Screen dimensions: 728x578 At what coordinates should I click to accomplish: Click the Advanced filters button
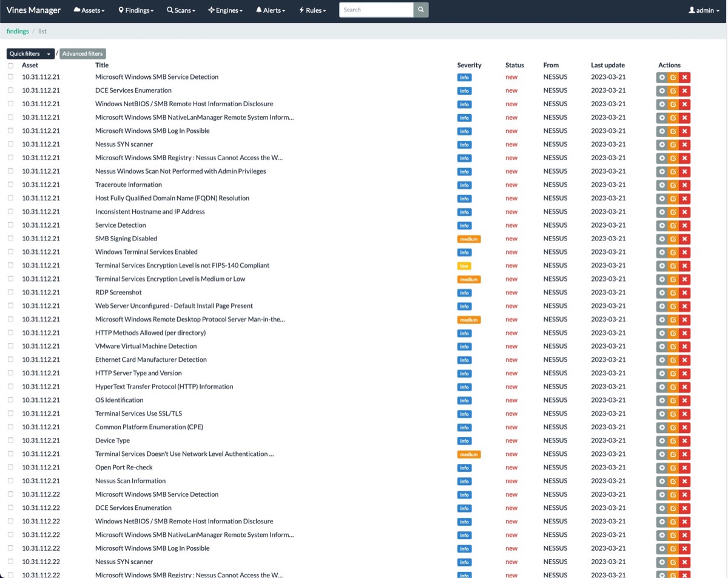[x=83, y=53]
